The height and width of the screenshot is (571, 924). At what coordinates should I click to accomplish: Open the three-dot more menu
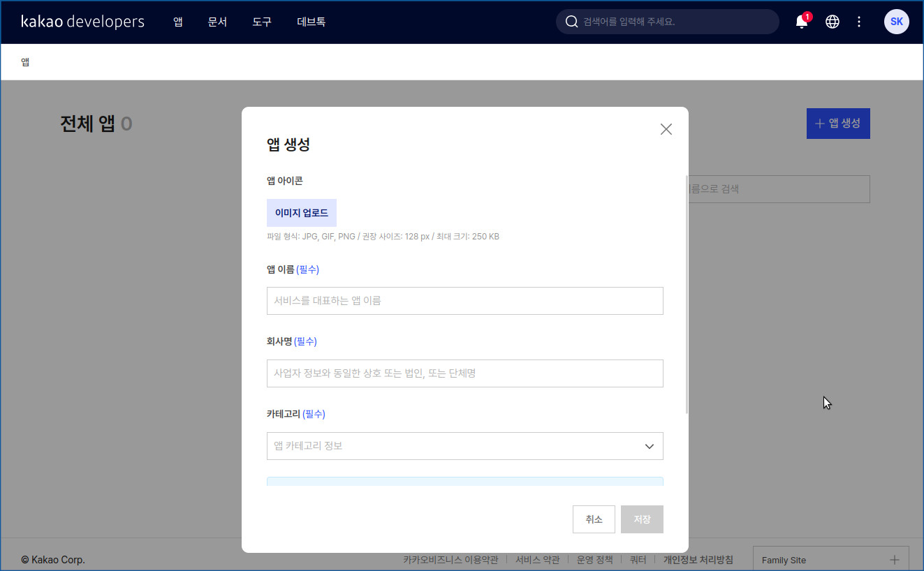[859, 22]
